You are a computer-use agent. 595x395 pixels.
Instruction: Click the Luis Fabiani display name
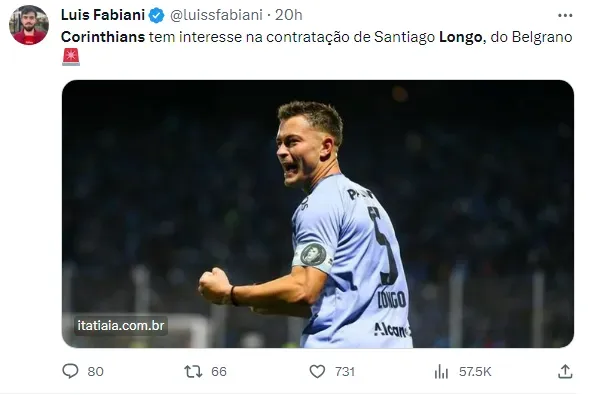click(x=103, y=15)
